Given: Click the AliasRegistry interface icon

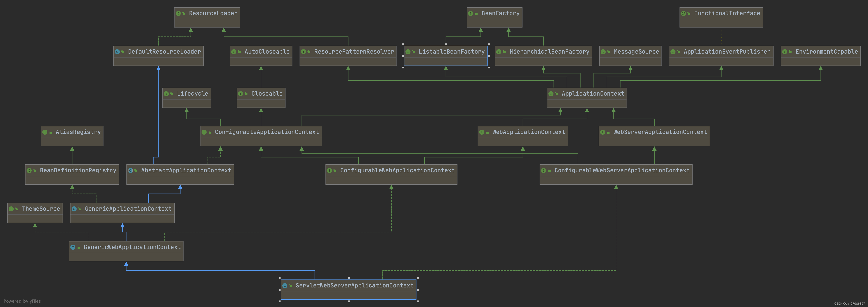Looking at the screenshot, I should [45, 132].
